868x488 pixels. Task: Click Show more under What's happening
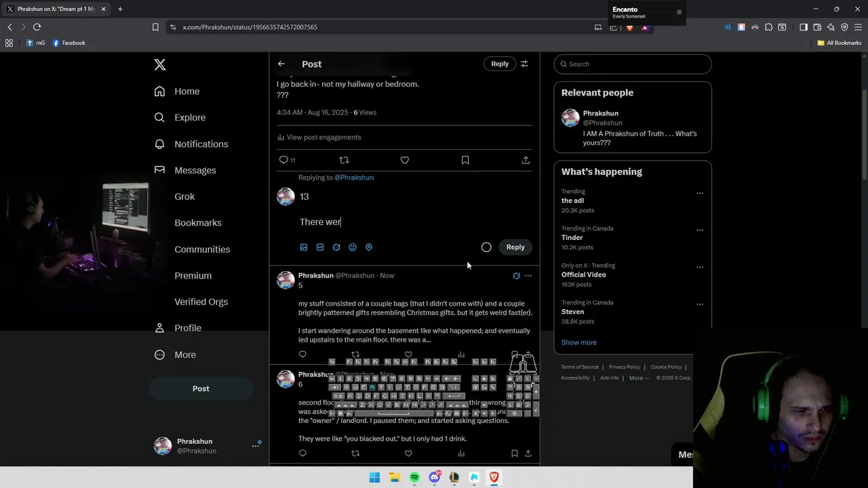point(579,342)
